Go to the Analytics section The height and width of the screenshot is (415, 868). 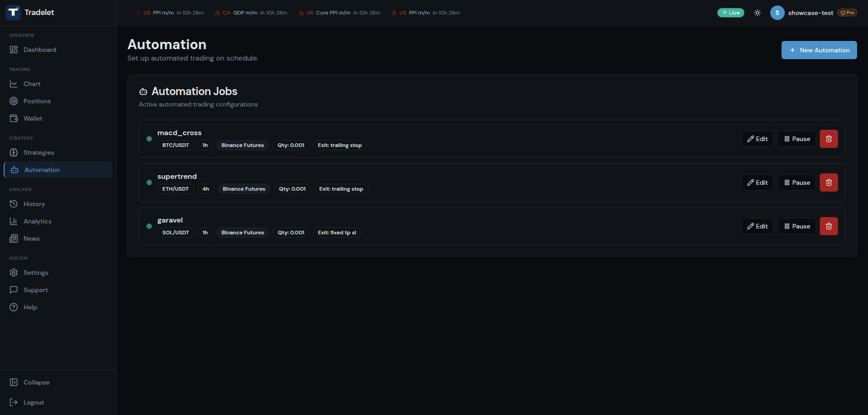(37, 221)
